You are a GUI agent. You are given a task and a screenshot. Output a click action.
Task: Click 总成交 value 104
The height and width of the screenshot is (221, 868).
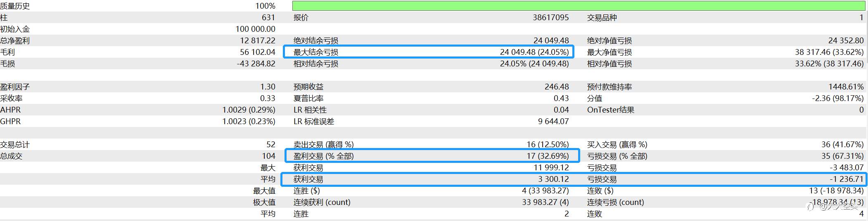click(268, 156)
